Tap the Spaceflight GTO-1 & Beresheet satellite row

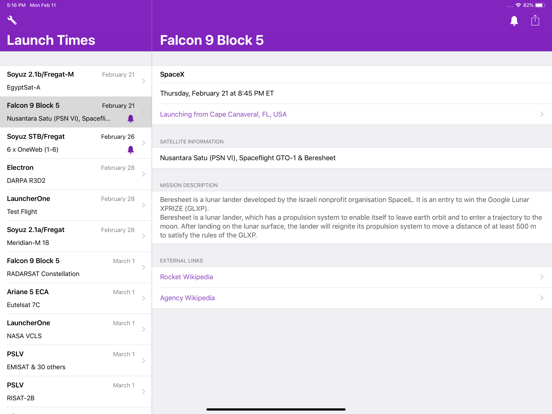point(352,158)
